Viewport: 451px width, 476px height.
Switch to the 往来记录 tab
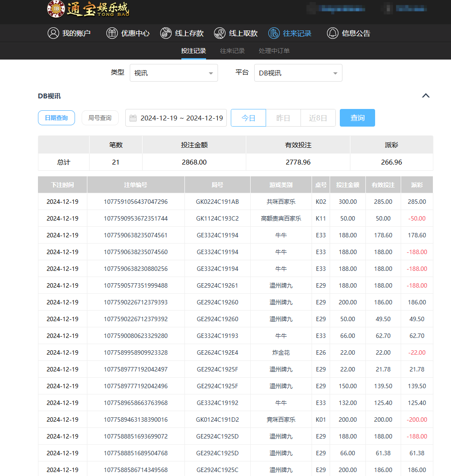pyautogui.click(x=233, y=51)
